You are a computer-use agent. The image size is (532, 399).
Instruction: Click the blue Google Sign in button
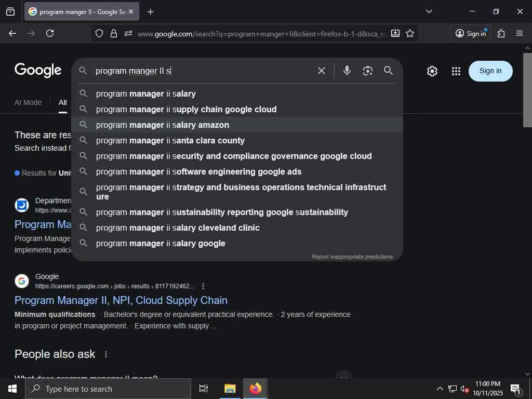coord(490,71)
